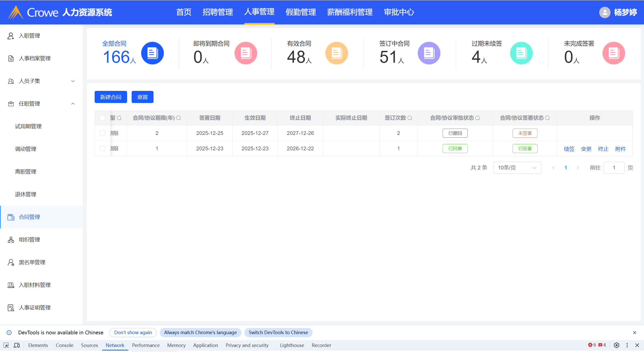
Task: Click the 前往 page number input field
Action: 614,168
